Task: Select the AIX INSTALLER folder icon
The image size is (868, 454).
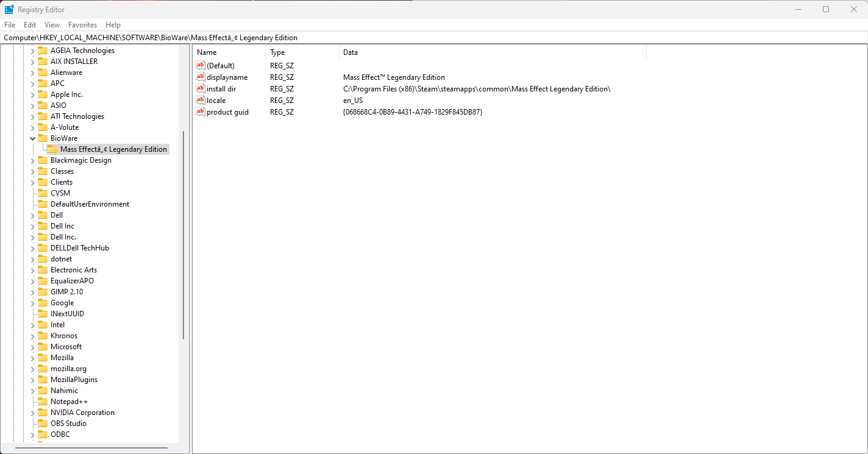Action: click(43, 62)
